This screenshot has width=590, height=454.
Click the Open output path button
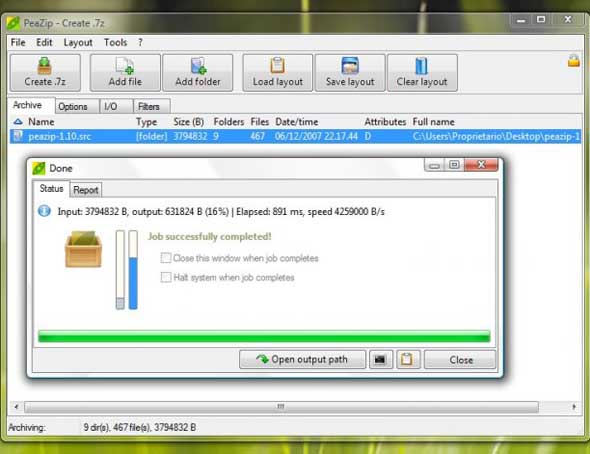(302, 360)
